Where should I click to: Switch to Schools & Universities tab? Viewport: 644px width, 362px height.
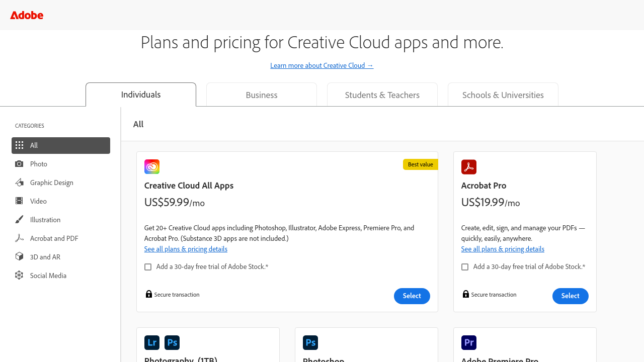(x=503, y=95)
